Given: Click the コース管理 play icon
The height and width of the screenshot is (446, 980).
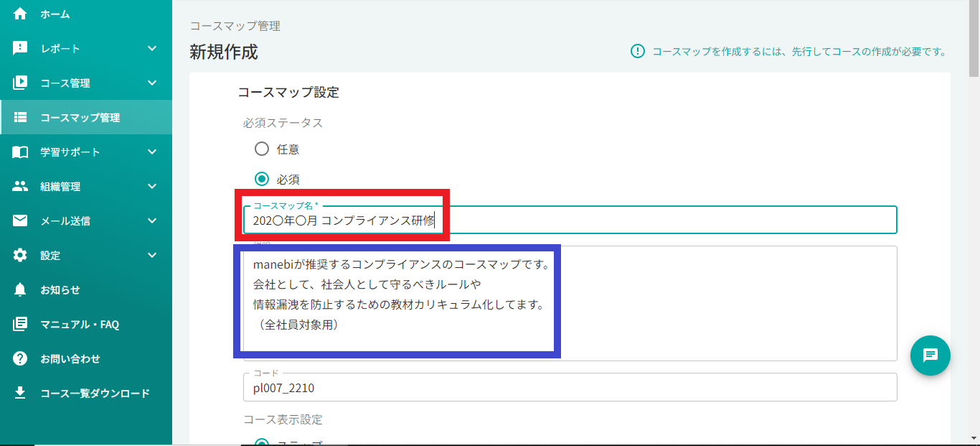Looking at the screenshot, I should point(20,83).
